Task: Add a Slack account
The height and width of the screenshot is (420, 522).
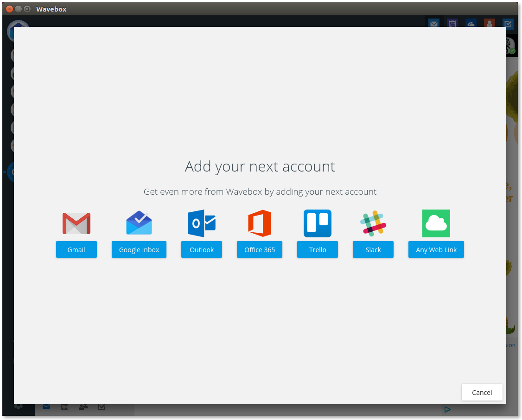Action: click(373, 249)
